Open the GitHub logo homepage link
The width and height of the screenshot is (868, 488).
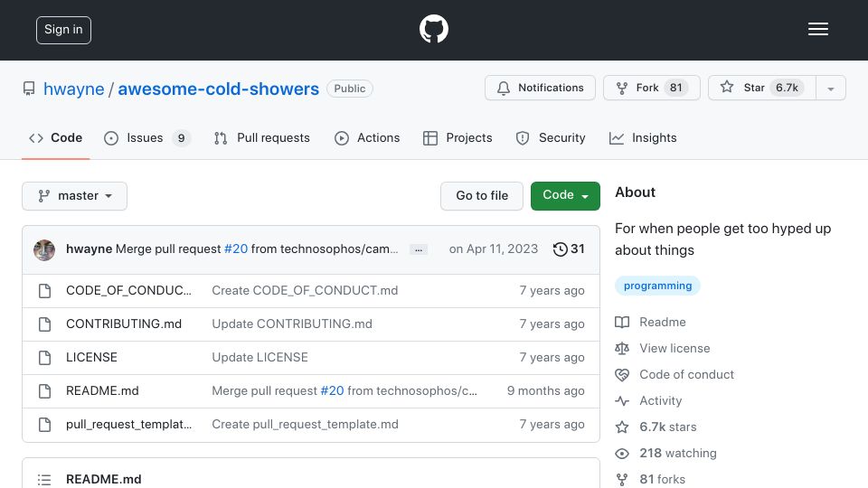433,29
